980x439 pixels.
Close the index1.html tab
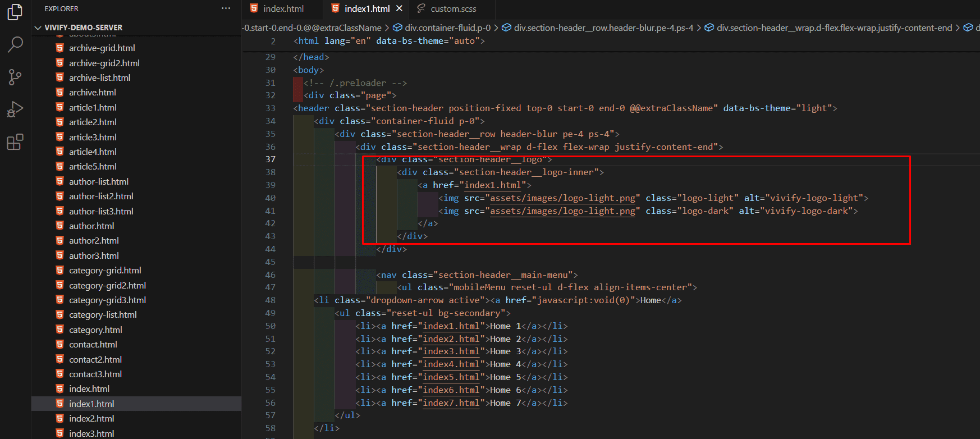pyautogui.click(x=399, y=8)
